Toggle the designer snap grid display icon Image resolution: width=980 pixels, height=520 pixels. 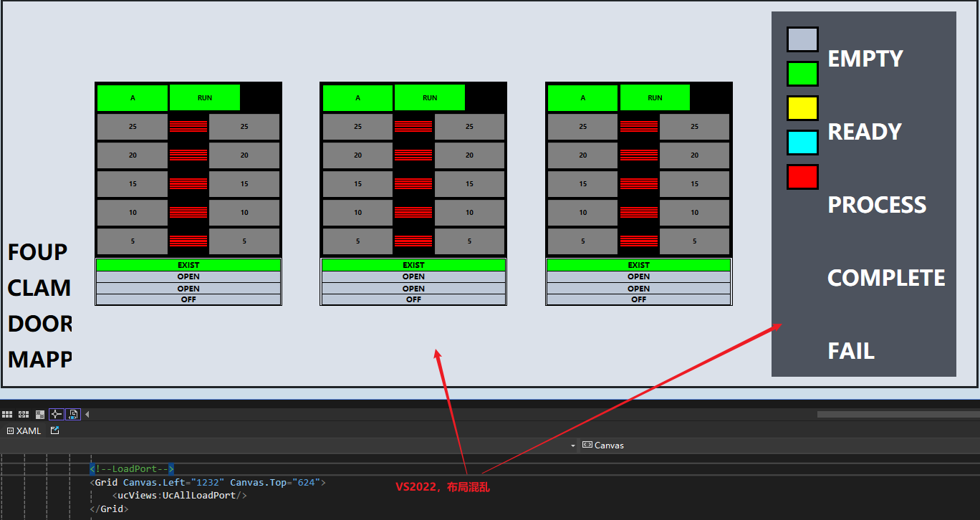(x=7, y=414)
